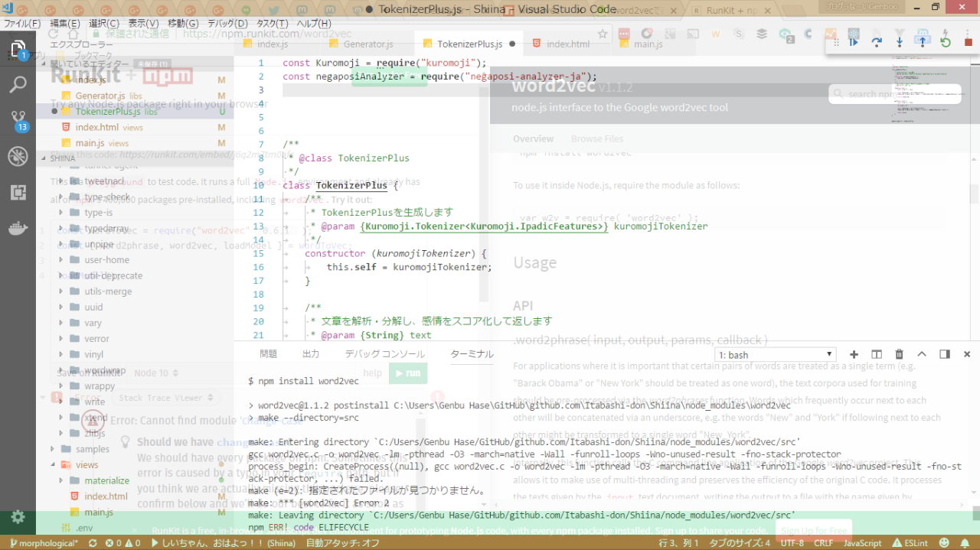
Task: Open the '1: bash' terminal dropdown
Action: 775,355
